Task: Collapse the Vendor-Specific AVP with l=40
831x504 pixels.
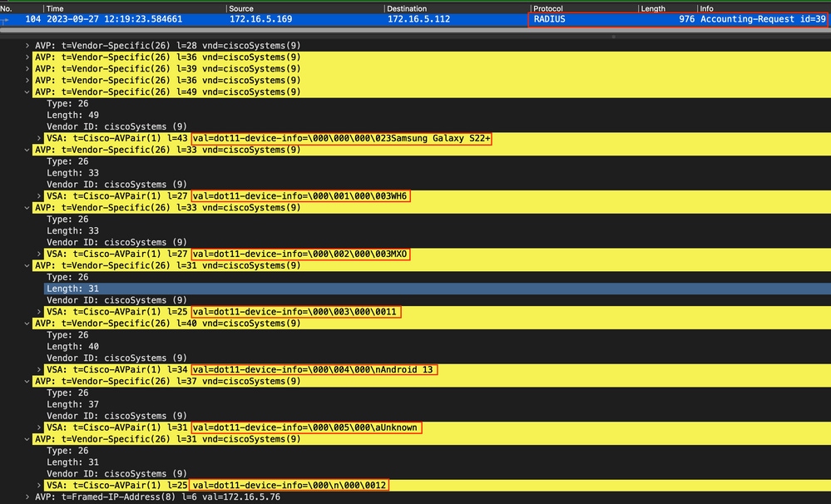Action: coord(27,324)
